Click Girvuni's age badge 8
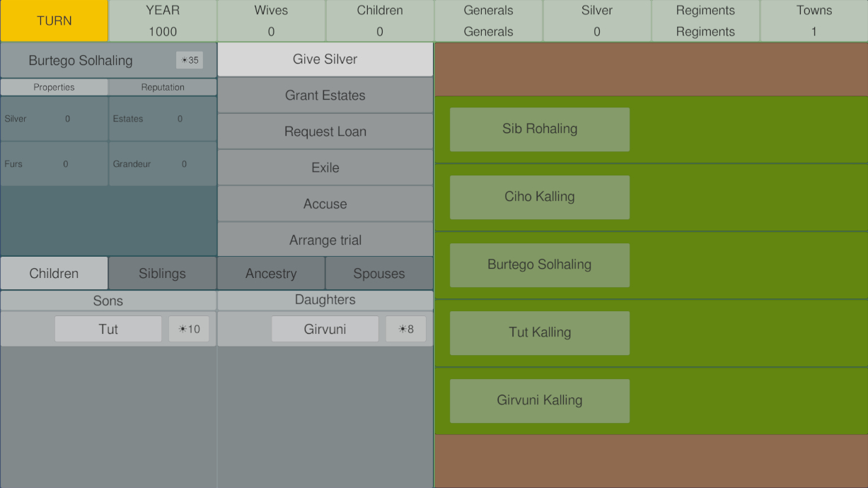 [x=406, y=329]
